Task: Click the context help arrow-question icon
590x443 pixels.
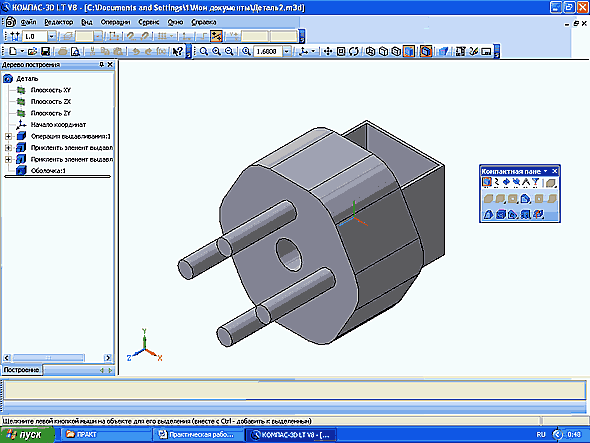Action: (x=178, y=51)
